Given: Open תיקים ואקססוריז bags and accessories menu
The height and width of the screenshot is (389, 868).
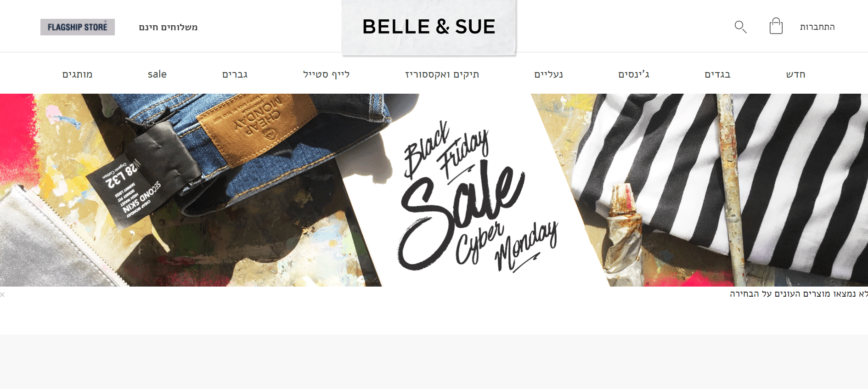Looking at the screenshot, I should coord(442,74).
